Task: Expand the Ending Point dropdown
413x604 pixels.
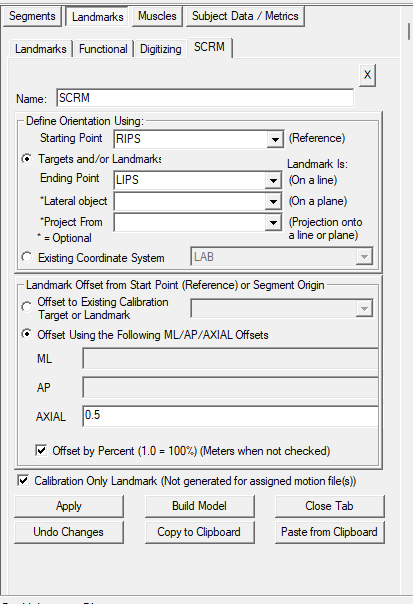Action: click(273, 180)
